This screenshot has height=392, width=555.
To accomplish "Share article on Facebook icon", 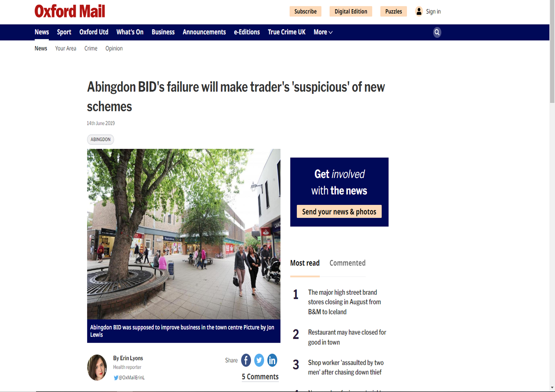I will 246,360.
